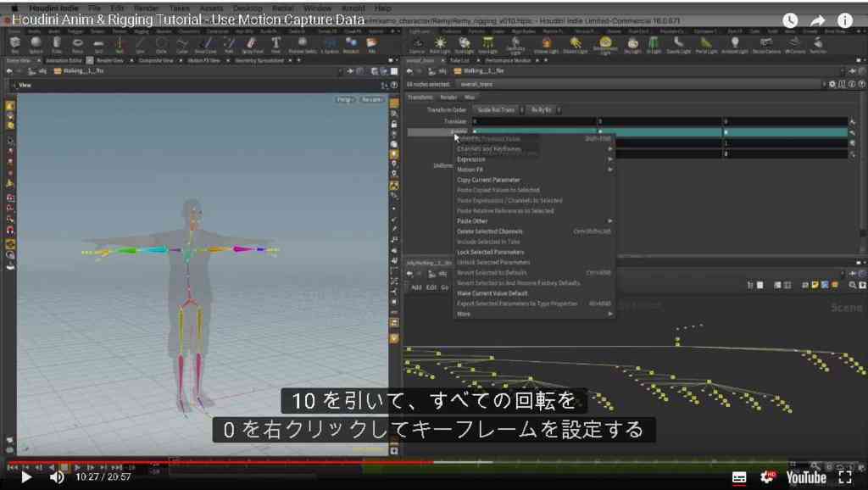Mute the video volume
Viewport: 868px width, 490px height.
[x=57, y=477]
